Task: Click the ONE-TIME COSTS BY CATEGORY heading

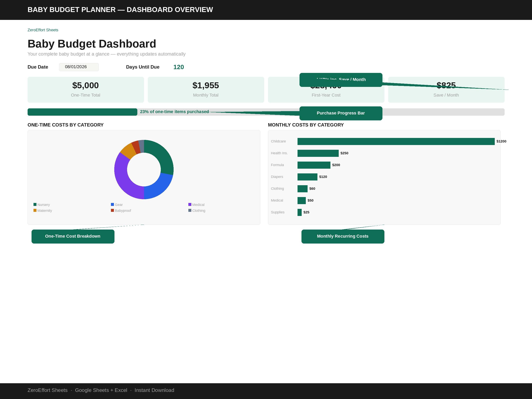Action: point(66,125)
